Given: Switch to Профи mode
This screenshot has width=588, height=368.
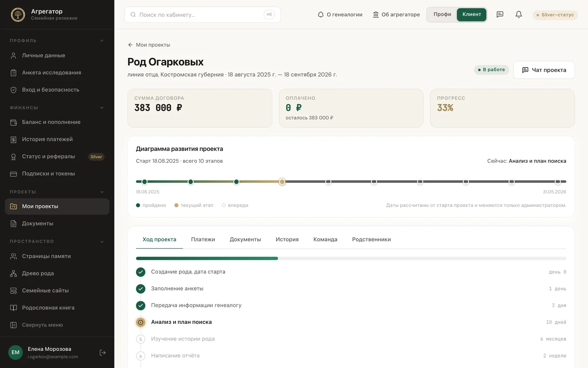Looking at the screenshot, I should click(442, 15).
